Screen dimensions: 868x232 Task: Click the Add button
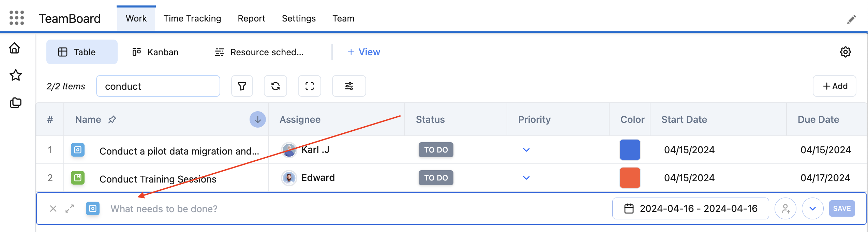[835, 86]
